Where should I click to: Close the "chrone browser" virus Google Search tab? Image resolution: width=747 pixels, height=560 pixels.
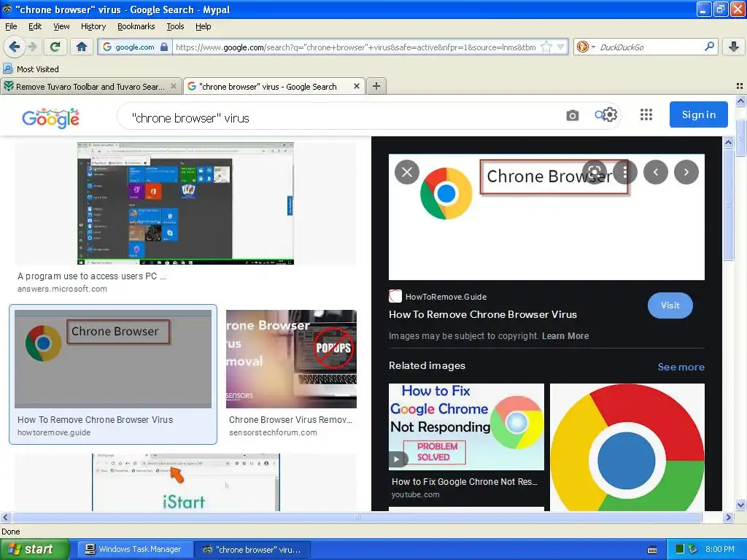(x=356, y=86)
